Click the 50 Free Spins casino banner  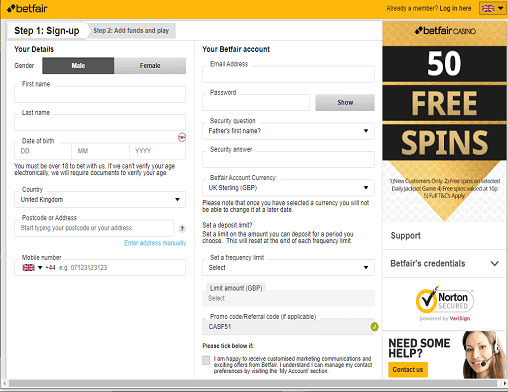point(444,122)
